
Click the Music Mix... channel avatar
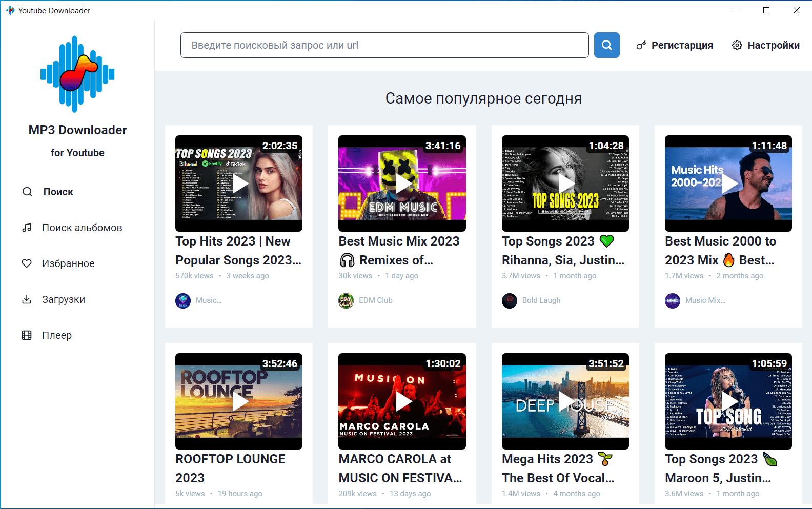[x=673, y=300]
